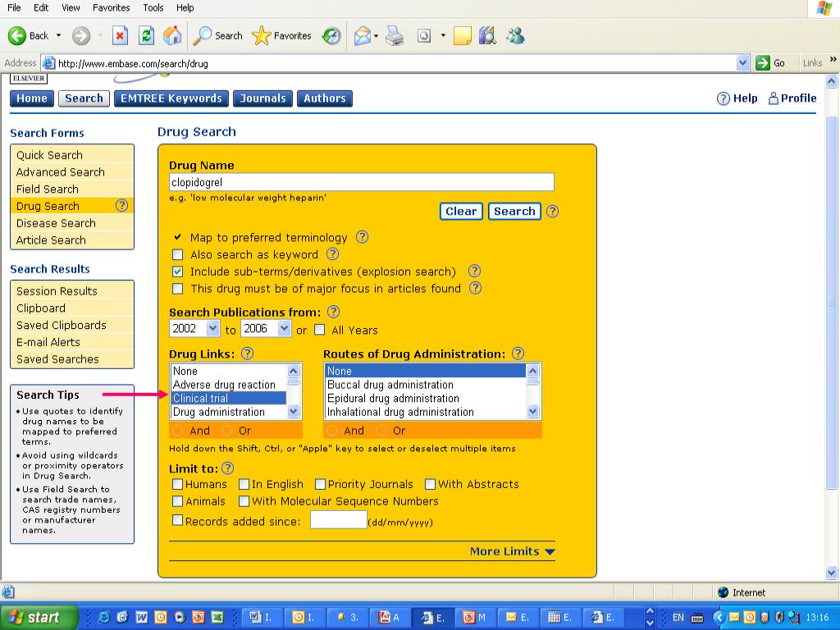Open Advanced Search form link
Viewport: 840px width, 630px height.
point(60,172)
